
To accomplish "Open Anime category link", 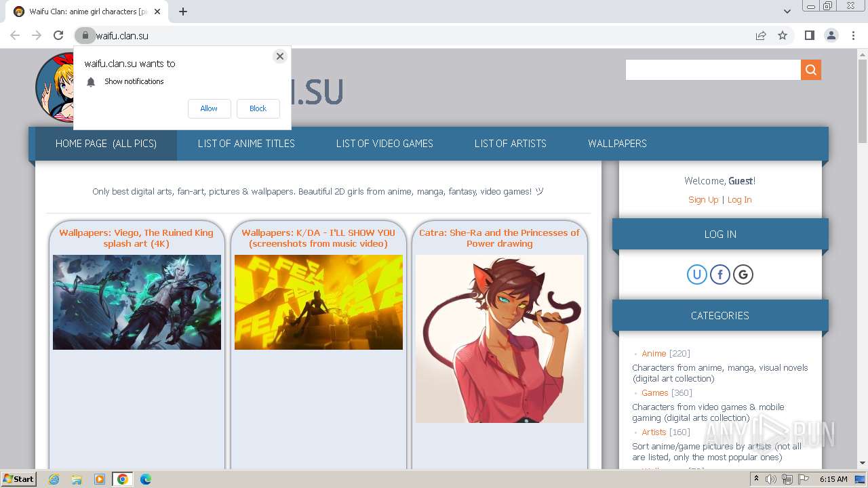I will [x=654, y=354].
